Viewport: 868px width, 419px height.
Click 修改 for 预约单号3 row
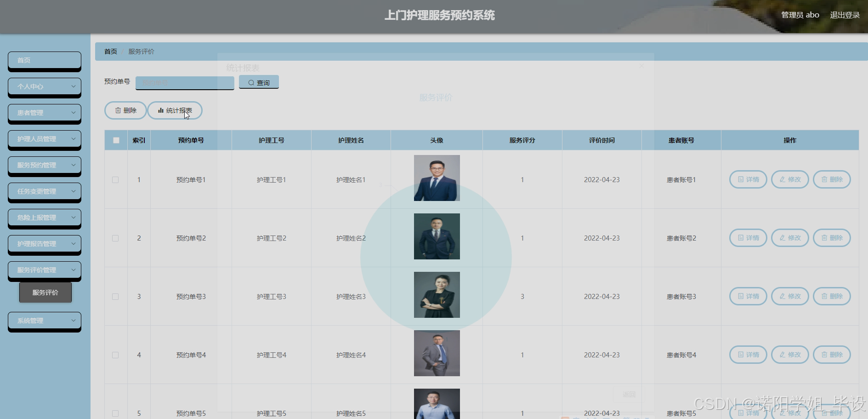[x=790, y=296]
